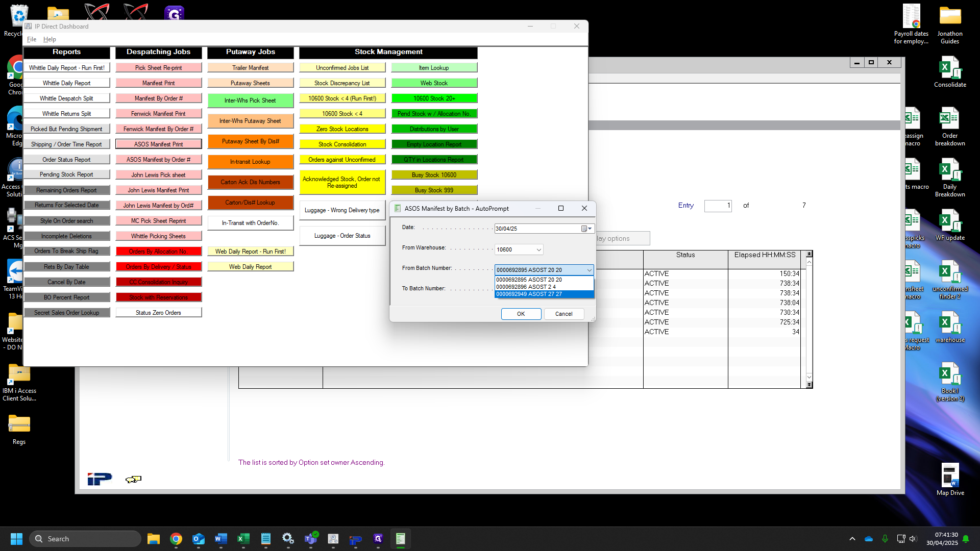Open the Item Lookup stock tool

tap(434, 67)
